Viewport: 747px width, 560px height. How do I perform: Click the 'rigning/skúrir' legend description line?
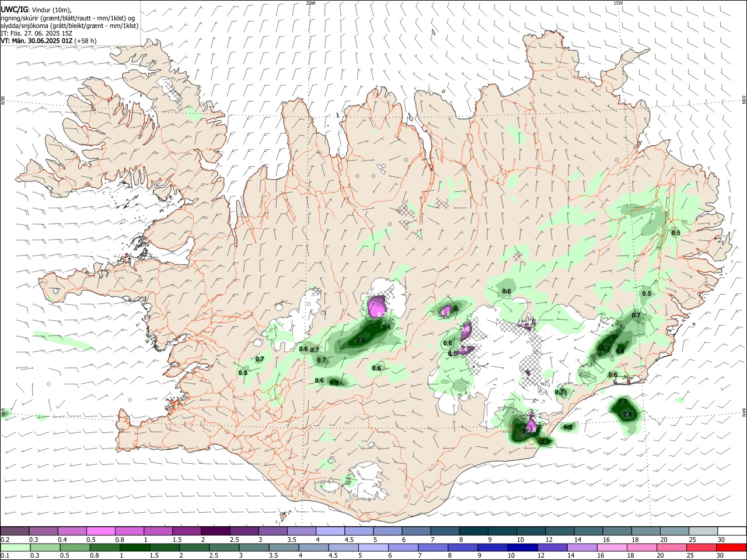[x=68, y=18]
